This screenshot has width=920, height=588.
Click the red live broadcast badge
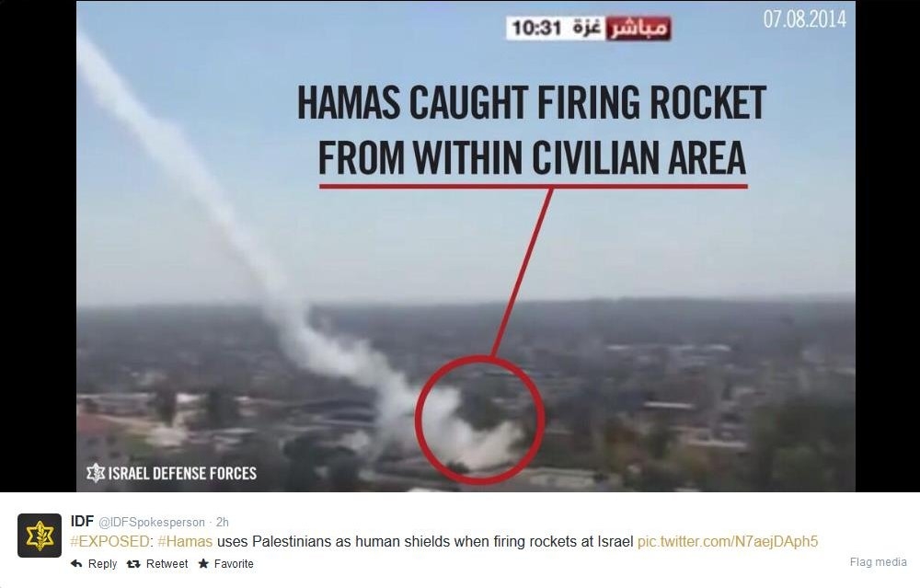click(x=638, y=29)
